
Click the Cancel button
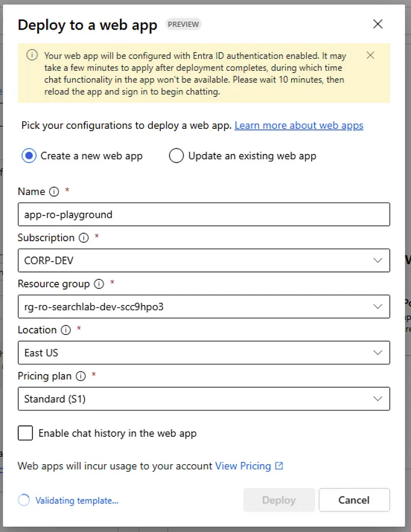pyautogui.click(x=354, y=499)
